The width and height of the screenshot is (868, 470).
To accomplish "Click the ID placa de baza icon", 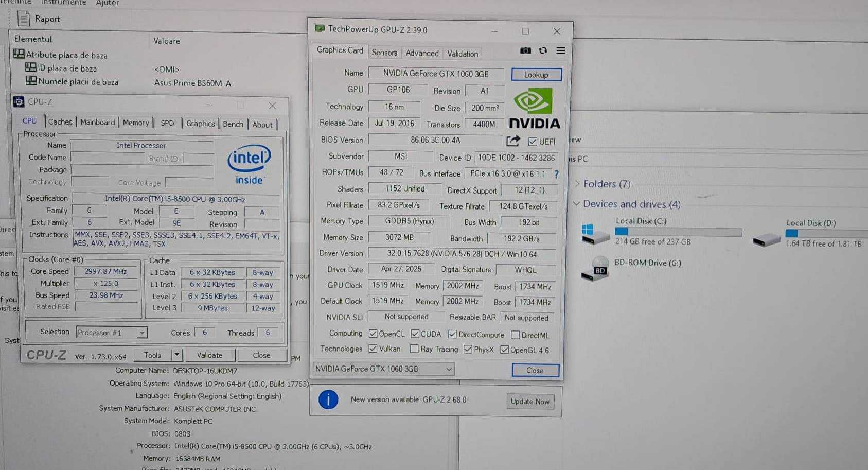I will [31, 67].
